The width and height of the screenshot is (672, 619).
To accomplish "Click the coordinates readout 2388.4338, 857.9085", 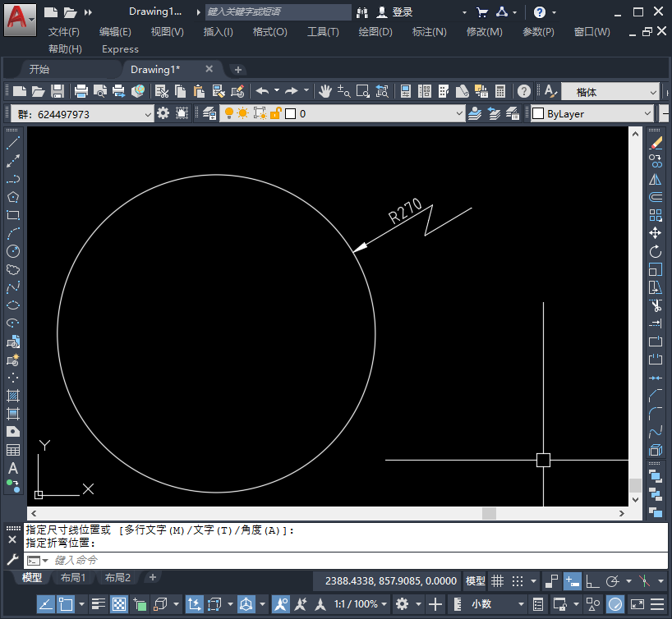I will (x=390, y=581).
